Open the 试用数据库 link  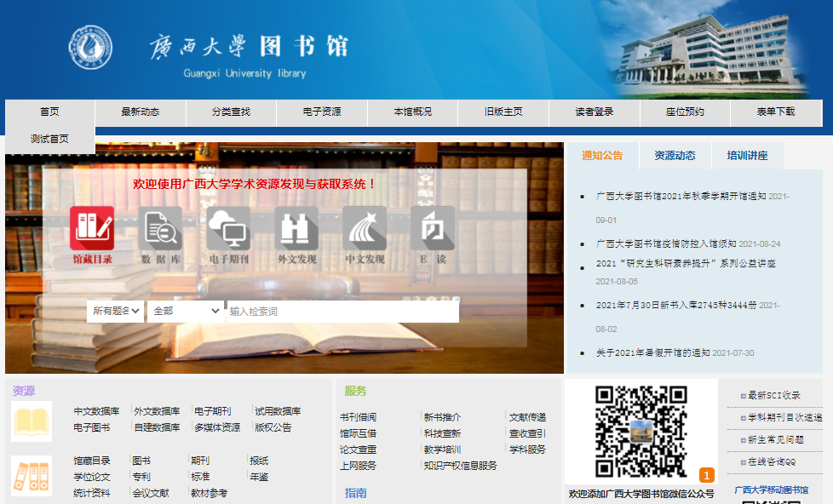pos(278,411)
